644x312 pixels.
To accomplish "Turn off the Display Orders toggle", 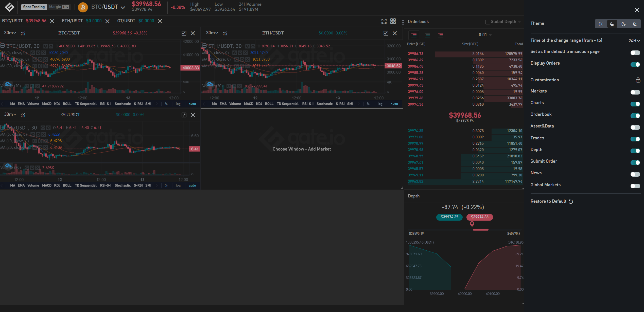I will tap(635, 64).
